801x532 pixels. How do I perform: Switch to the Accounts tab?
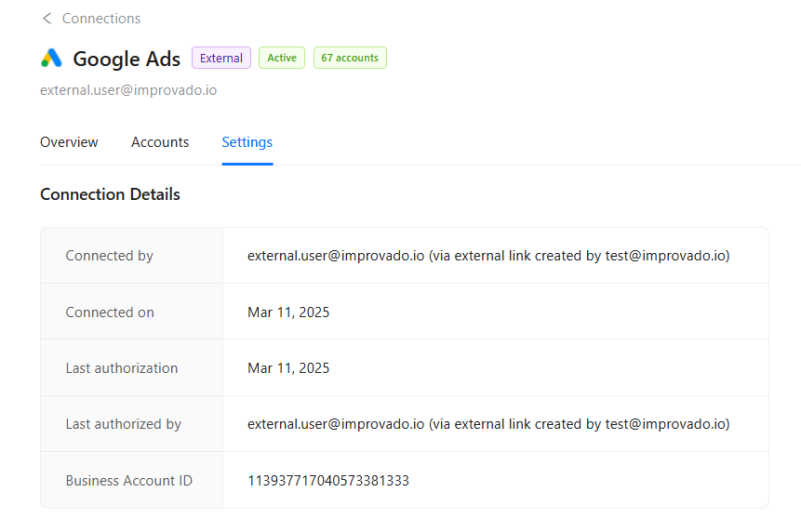click(x=160, y=142)
